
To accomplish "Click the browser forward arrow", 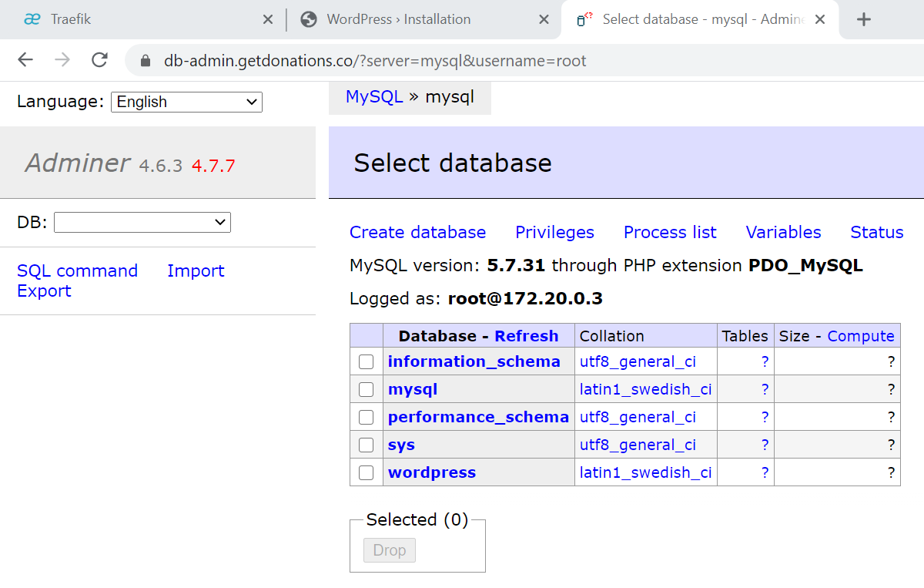I will (62, 60).
